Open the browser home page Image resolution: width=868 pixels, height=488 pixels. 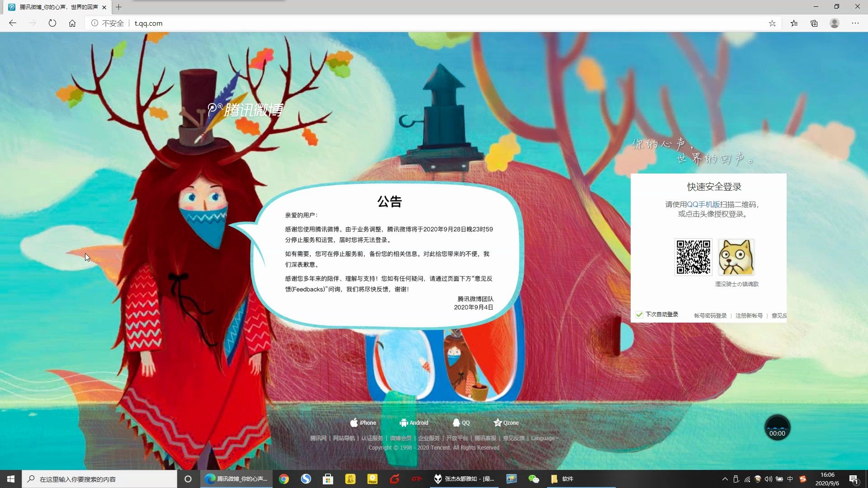click(x=72, y=23)
